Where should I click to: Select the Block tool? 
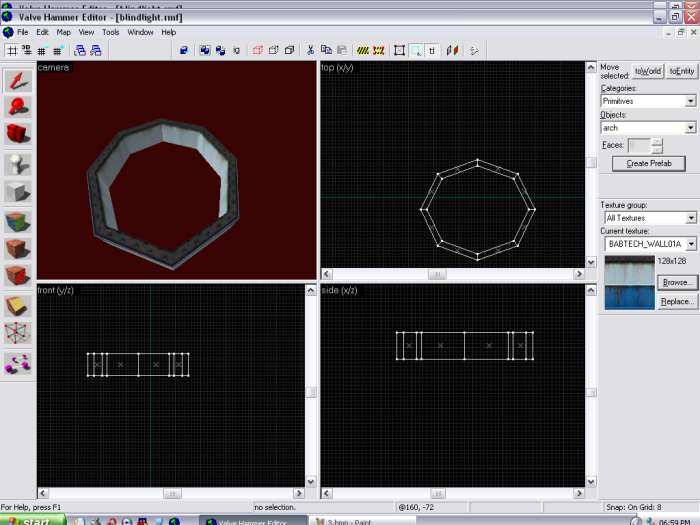[x=18, y=192]
